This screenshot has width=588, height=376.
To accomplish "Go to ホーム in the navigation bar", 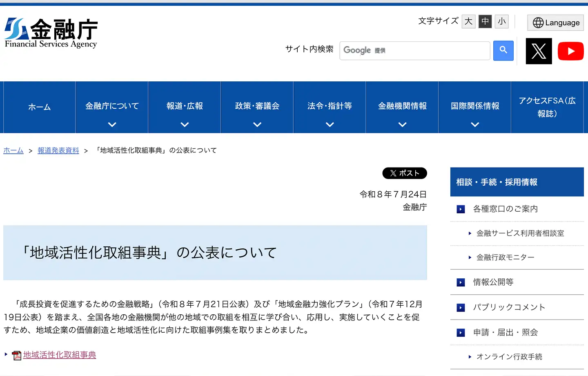I will [39, 107].
